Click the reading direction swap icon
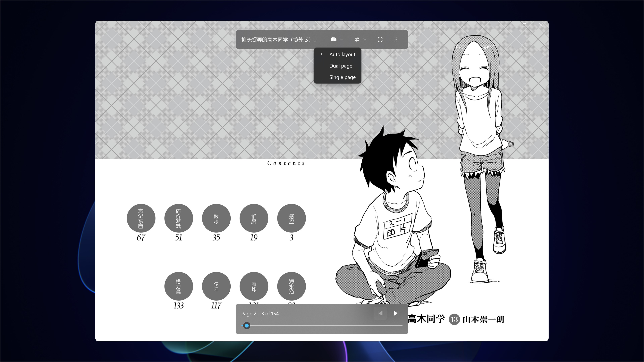 coord(357,39)
